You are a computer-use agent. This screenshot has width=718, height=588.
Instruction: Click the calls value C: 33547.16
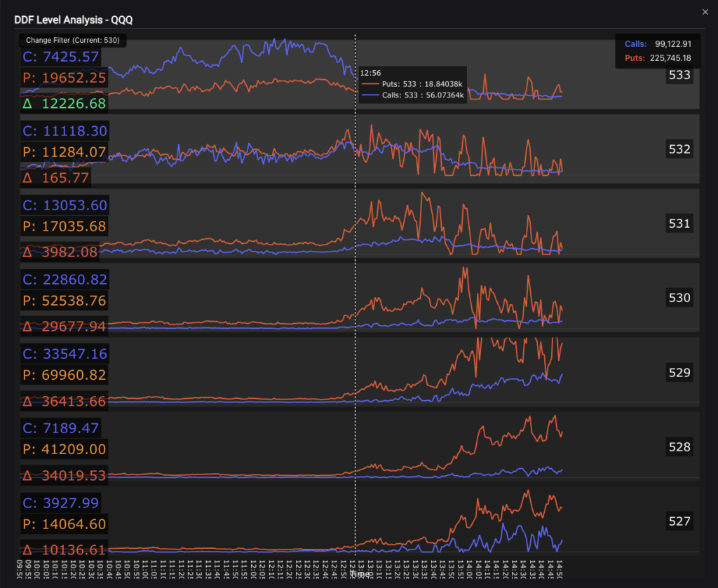(x=65, y=354)
